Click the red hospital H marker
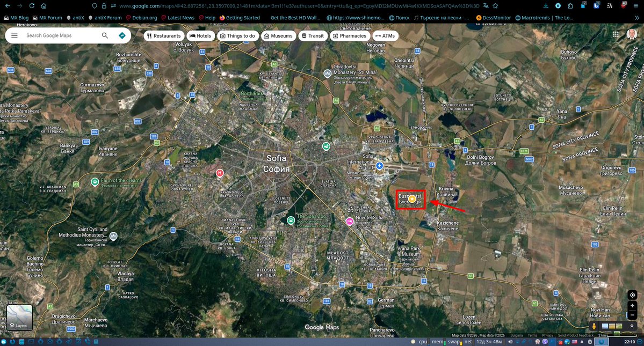The image size is (644, 346). coord(220,173)
